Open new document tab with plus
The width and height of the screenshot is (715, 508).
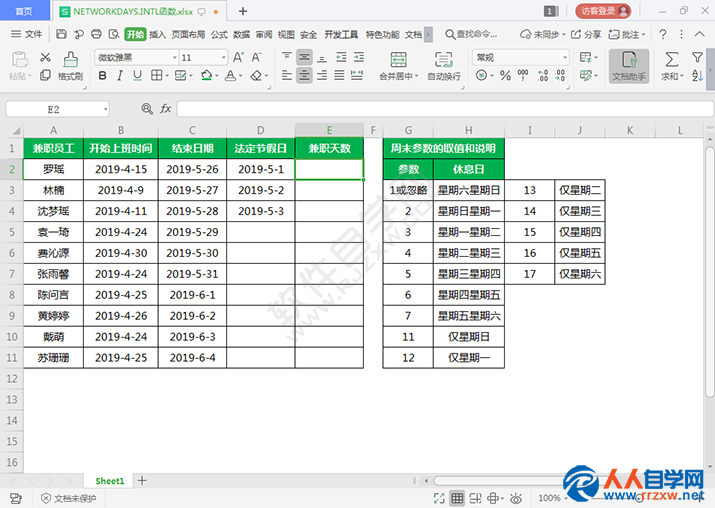coord(243,11)
